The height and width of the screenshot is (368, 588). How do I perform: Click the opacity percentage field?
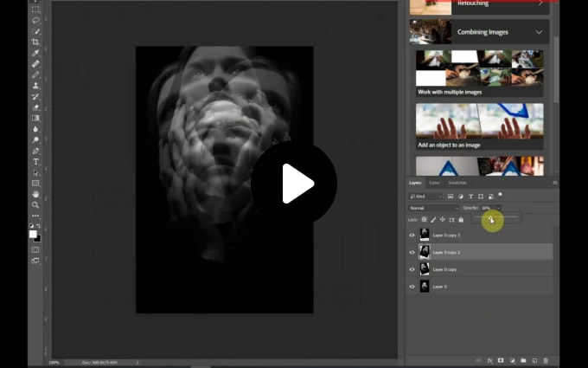(488, 208)
